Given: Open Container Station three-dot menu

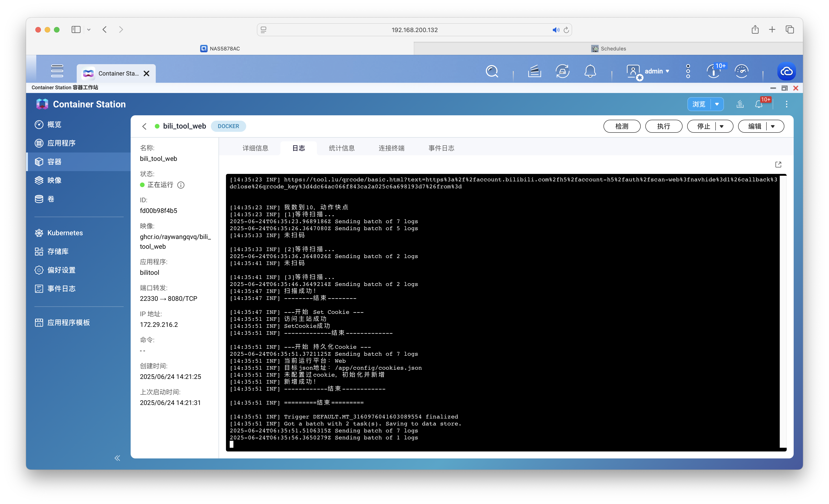Looking at the screenshot, I should 786,104.
